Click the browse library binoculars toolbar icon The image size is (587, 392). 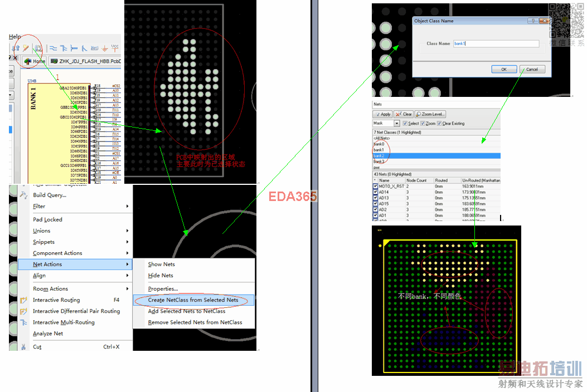click(x=38, y=48)
